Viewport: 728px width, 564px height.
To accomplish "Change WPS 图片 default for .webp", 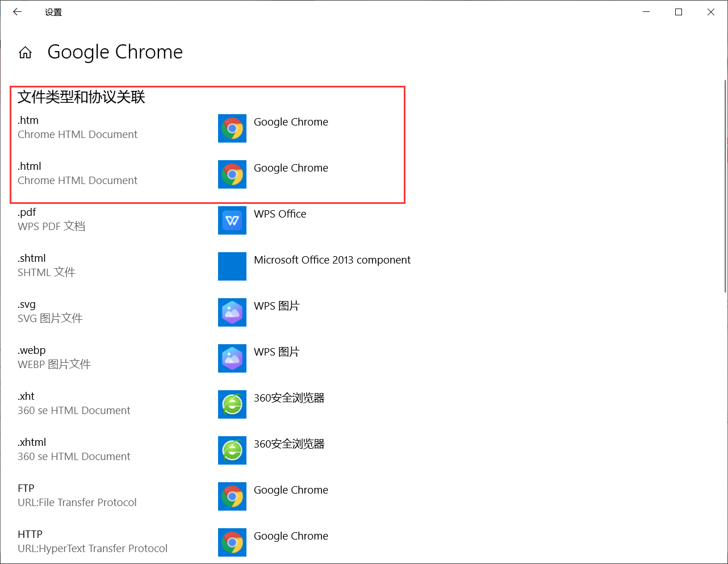I will (277, 352).
